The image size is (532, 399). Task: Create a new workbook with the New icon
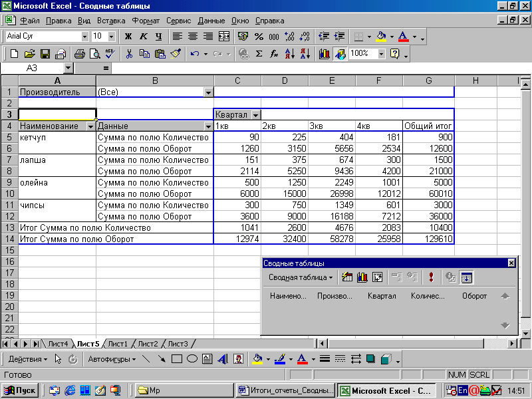tap(14, 54)
